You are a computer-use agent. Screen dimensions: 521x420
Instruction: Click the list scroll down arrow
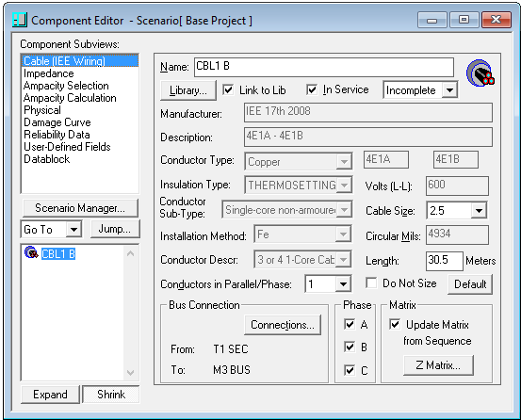(x=131, y=373)
